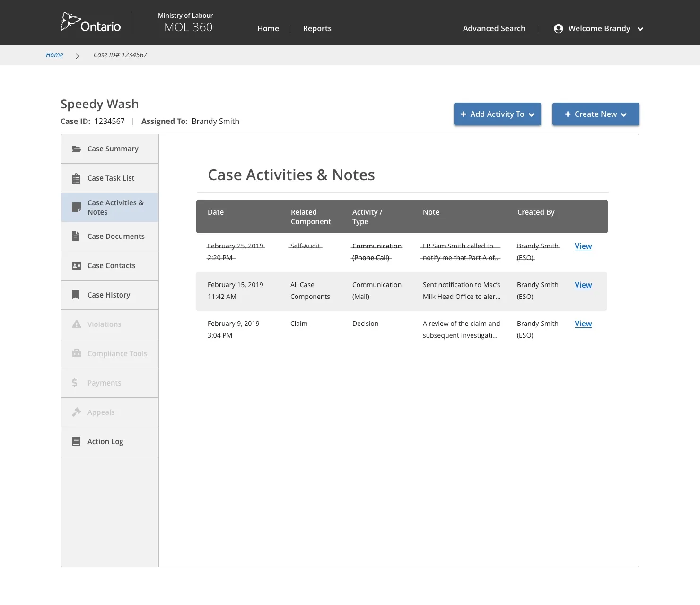The width and height of the screenshot is (700, 605).
Task: View the February 9, 2019 activity
Action: tap(583, 324)
